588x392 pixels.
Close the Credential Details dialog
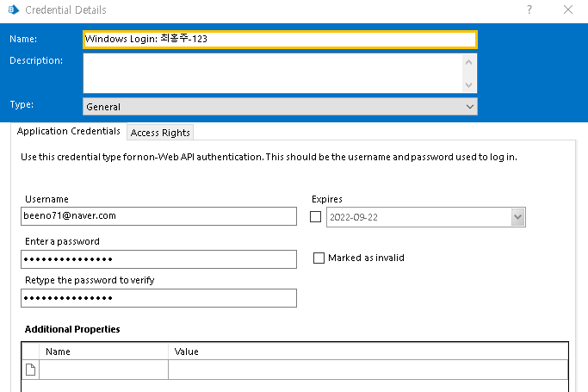[x=568, y=10]
